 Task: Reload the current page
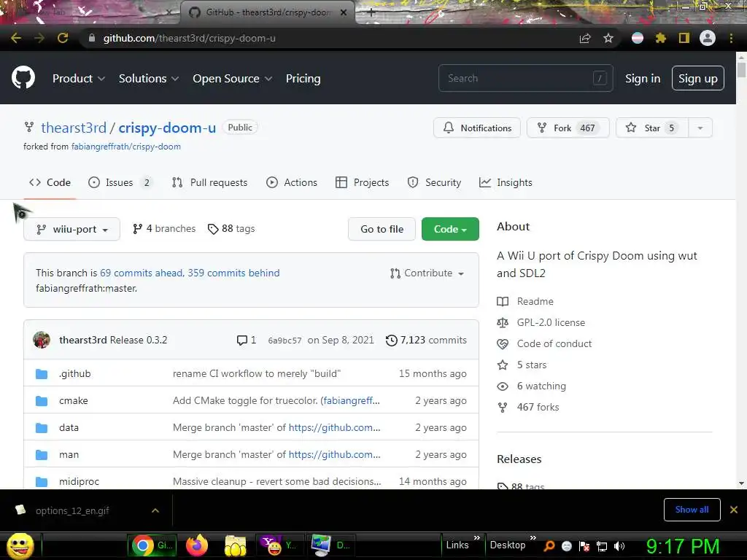point(63,38)
